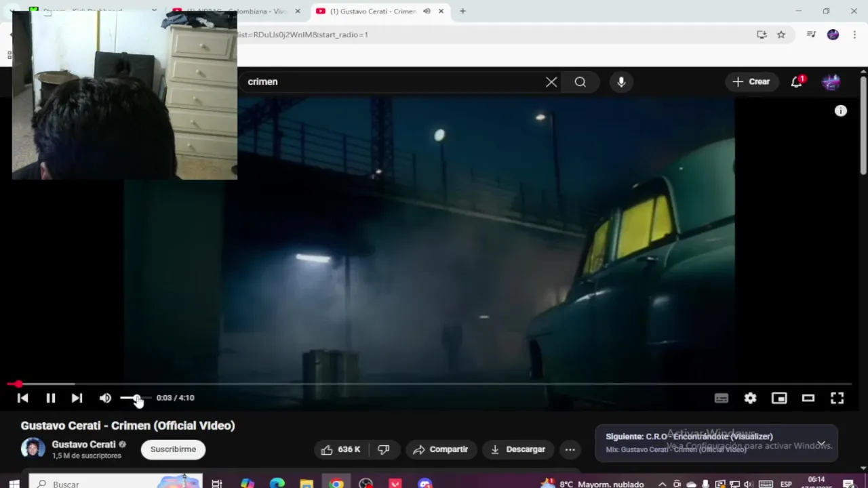
Task: Change ESP keyboard language indicator
Action: (x=786, y=484)
